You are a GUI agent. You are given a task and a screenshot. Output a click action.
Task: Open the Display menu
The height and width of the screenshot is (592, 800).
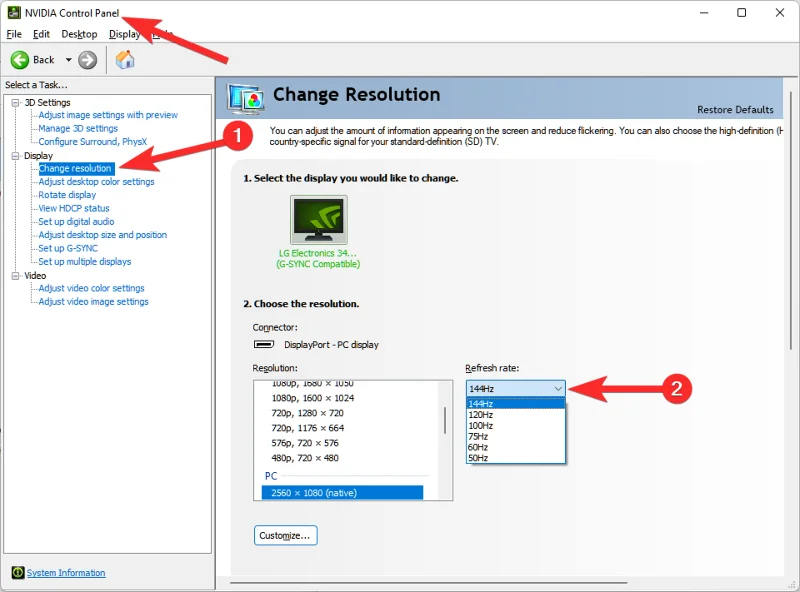124,34
